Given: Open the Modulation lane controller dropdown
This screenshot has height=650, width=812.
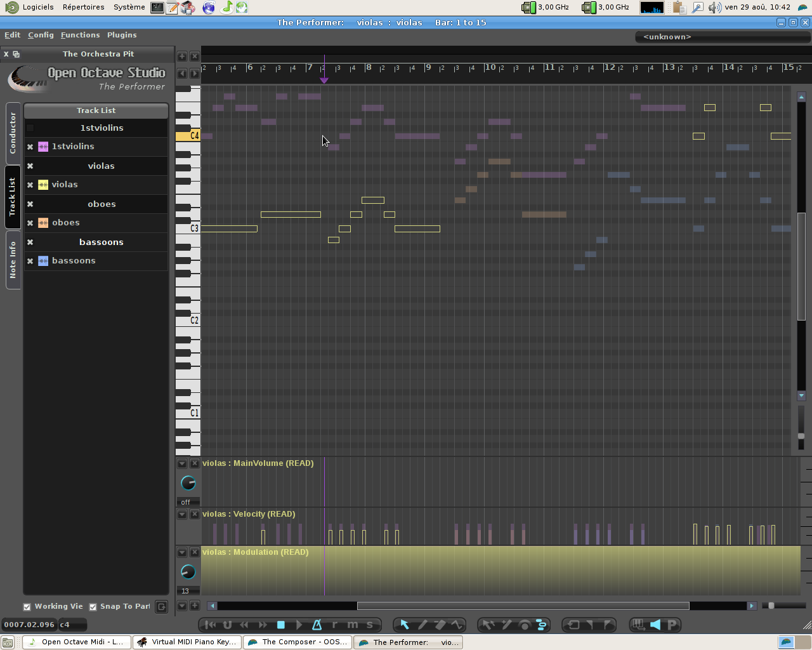Looking at the screenshot, I should pyautogui.click(x=182, y=552).
